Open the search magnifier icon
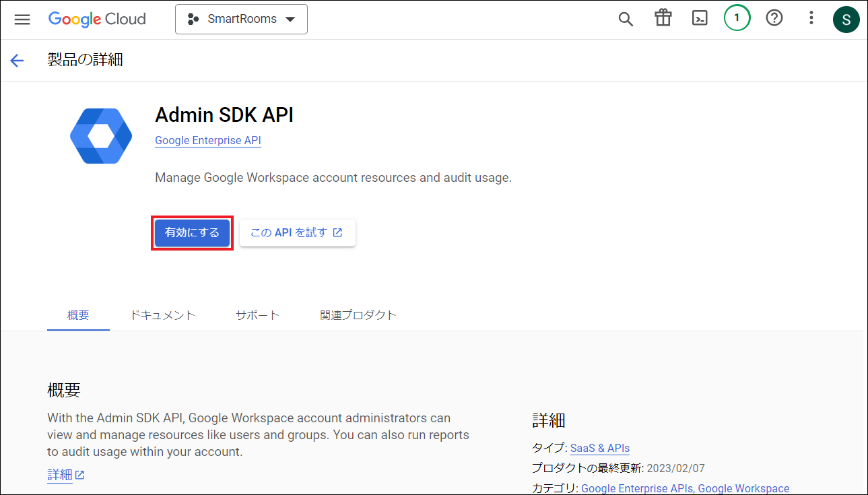Image resolution: width=868 pixels, height=495 pixels. point(626,19)
